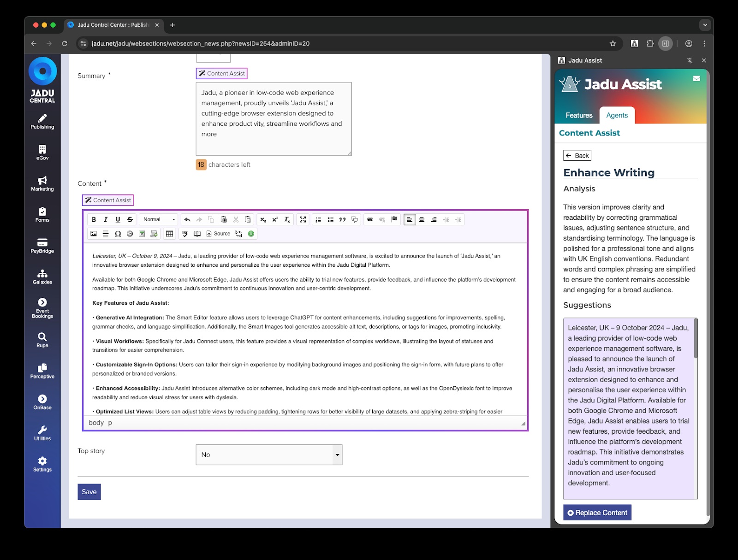Apply italic formatting in the editor toolbar

tap(106, 219)
